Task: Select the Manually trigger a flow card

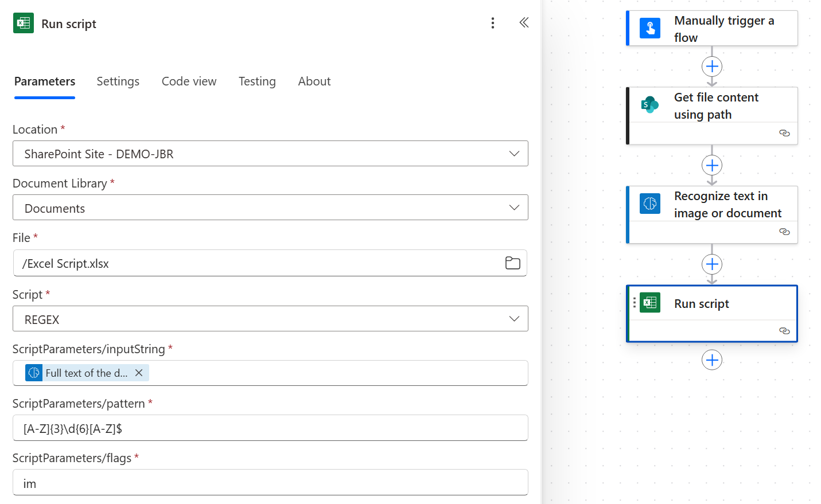Action: (712, 29)
